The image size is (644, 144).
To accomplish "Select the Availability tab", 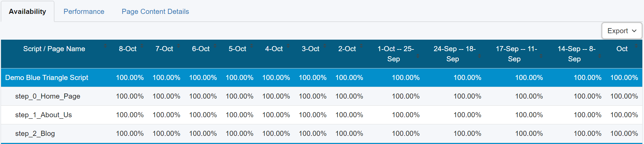I will (27, 12).
